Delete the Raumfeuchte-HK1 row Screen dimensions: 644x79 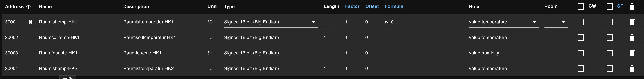[x=632, y=53]
